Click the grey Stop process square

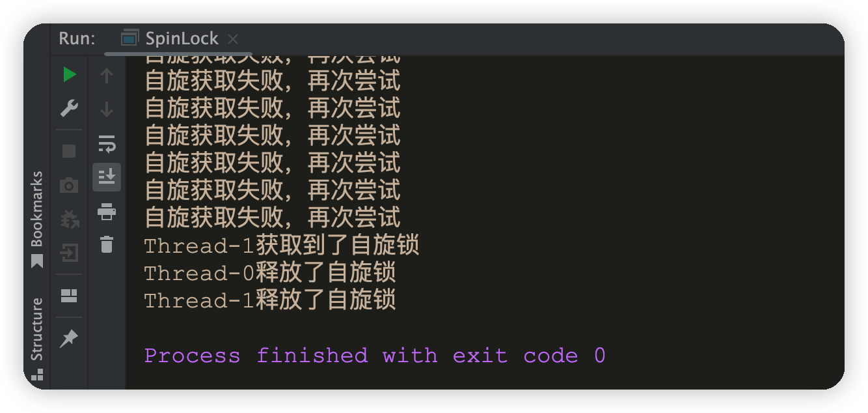pos(69,151)
